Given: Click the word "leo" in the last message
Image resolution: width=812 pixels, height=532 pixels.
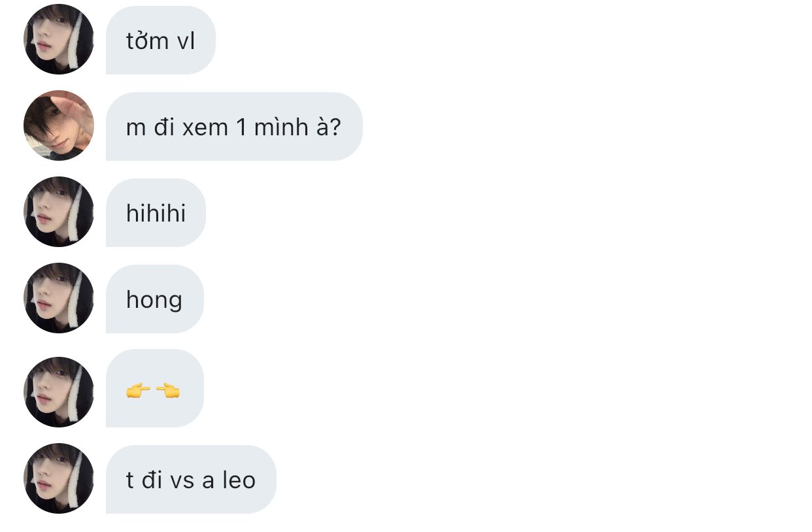Looking at the screenshot, I should tap(239, 480).
